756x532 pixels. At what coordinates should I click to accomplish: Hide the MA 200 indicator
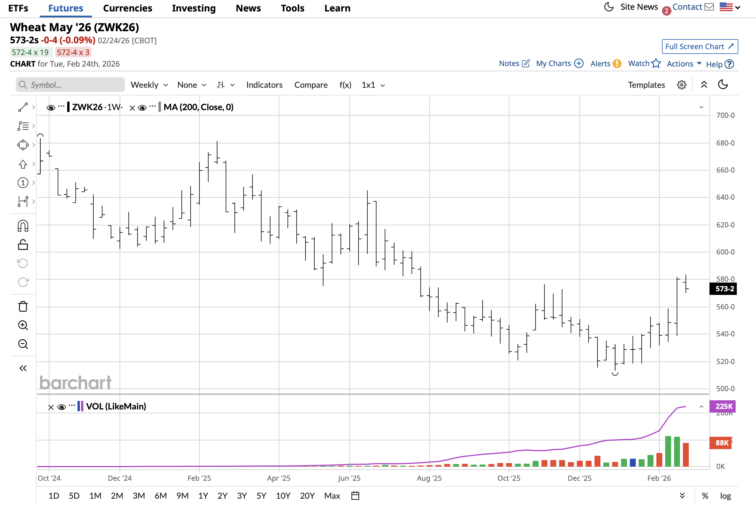click(x=142, y=108)
